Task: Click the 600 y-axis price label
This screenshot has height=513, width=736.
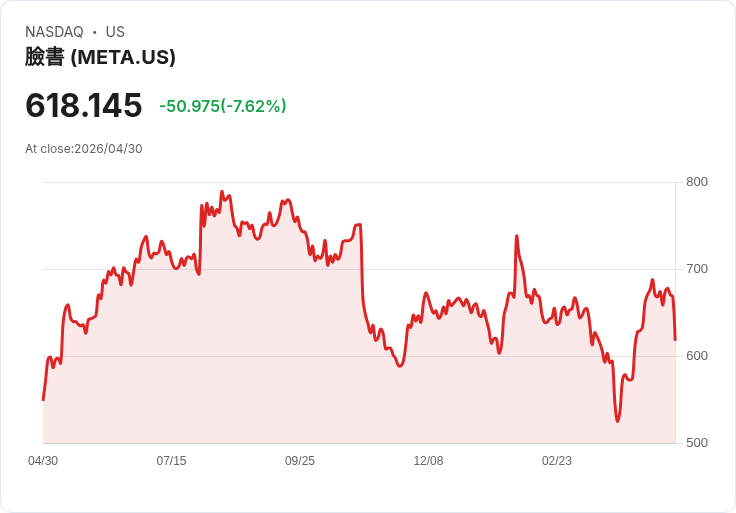Action: [697, 356]
